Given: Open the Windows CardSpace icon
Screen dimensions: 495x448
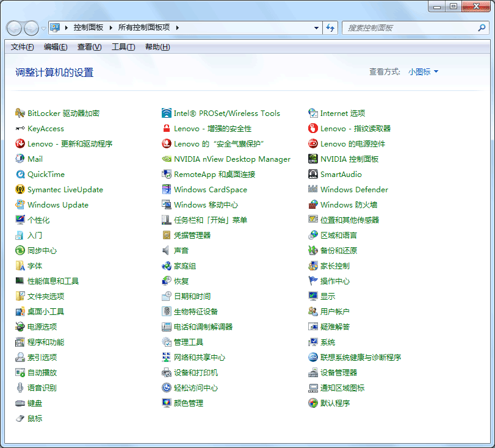Looking at the screenshot, I should pos(167,189).
